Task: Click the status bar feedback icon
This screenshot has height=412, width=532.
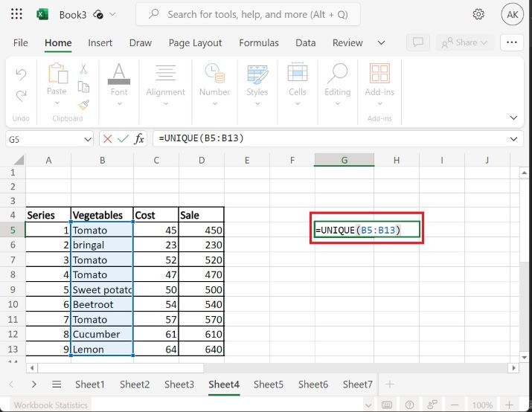Action: (432, 405)
